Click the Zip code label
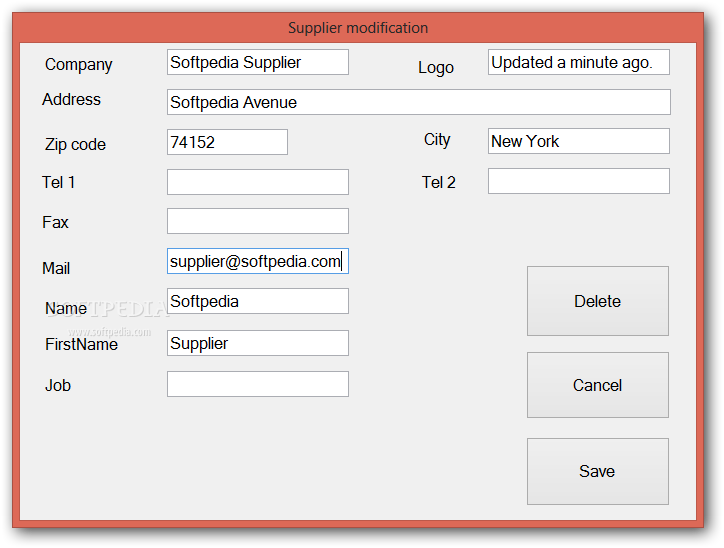724x548 pixels. (75, 145)
